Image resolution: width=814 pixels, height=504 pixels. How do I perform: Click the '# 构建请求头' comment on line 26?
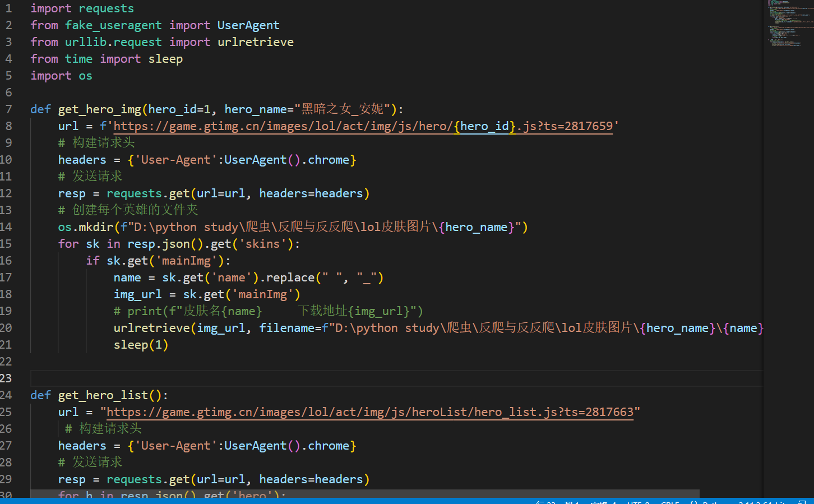(103, 429)
